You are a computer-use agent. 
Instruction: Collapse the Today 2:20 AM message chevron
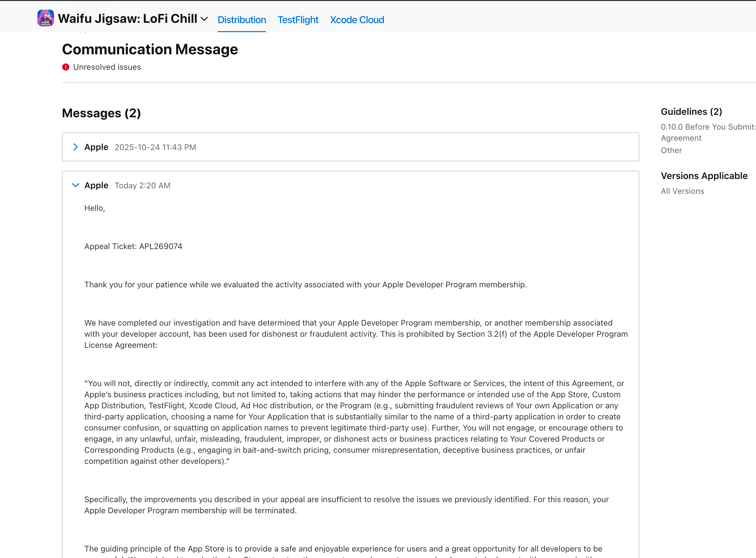[x=76, y=185]
